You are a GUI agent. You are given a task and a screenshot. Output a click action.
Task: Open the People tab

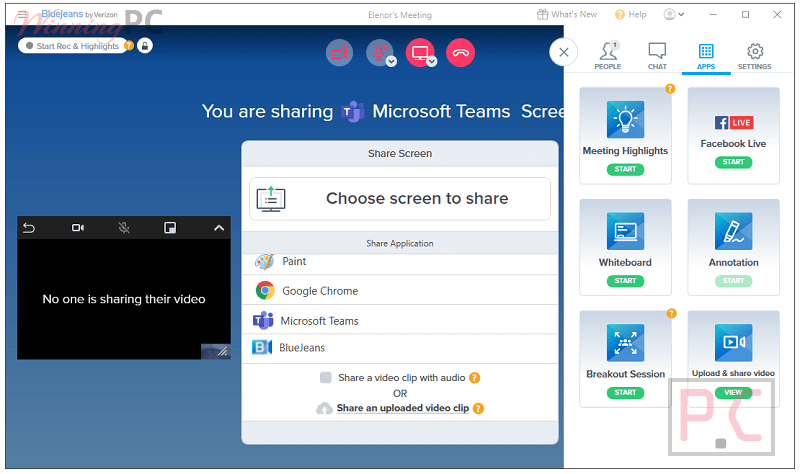pyautogui.click(x=608, y=56)
